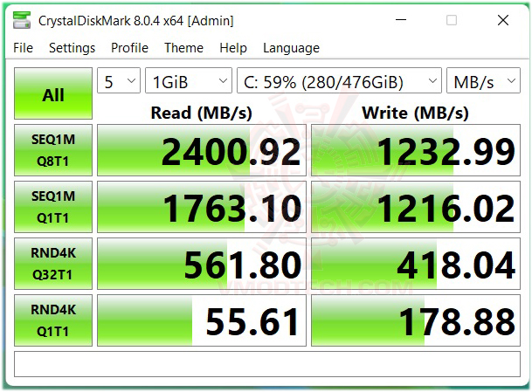Open the Language menu

[x=291, y=48]
